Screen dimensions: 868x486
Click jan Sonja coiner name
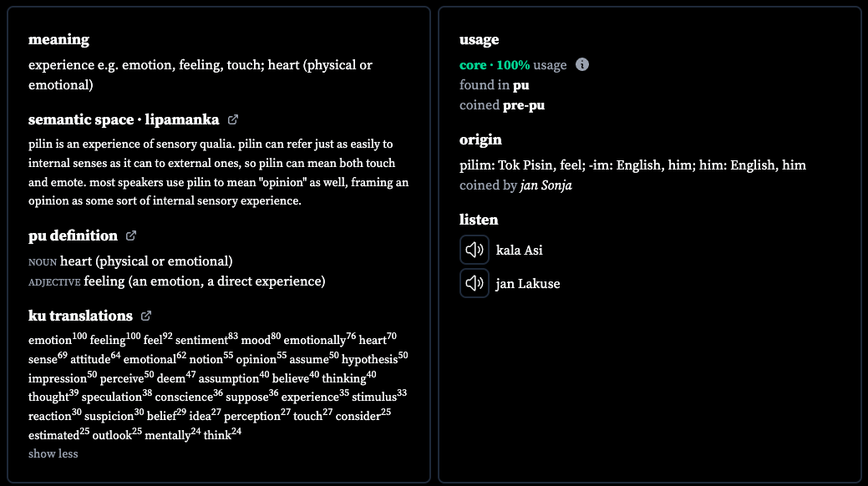(546, 185)
